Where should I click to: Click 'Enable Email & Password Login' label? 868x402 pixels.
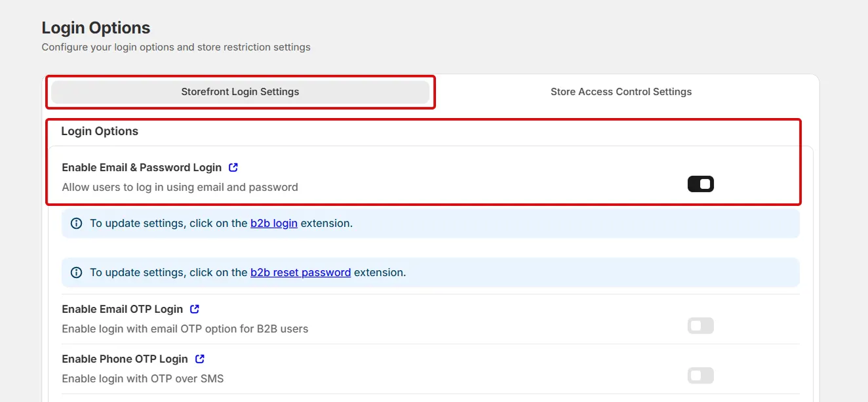[x=142, y=167]
